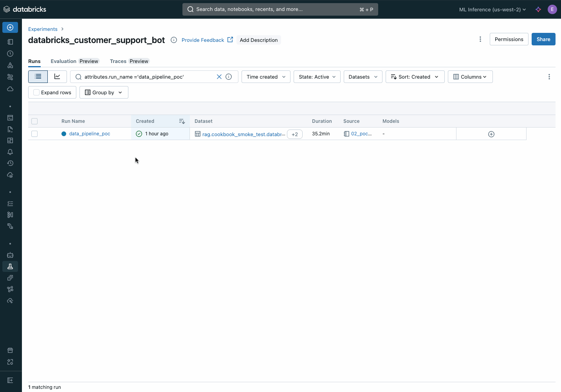This screenshot has width=561, height=392.
Task: Toggle the select all runs checkbox
Action: (x=34, y=121)
